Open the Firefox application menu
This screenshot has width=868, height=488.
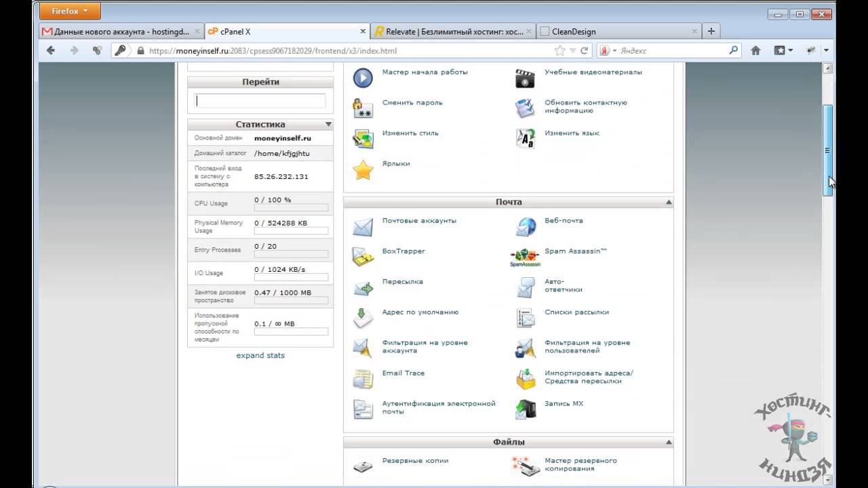point(70,11)
